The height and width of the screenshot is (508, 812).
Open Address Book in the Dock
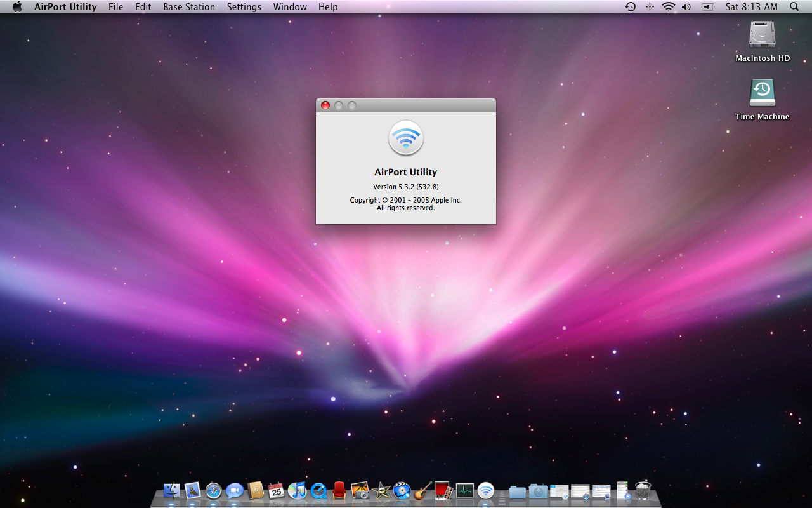pyautogui.click(x=256, y=490)
